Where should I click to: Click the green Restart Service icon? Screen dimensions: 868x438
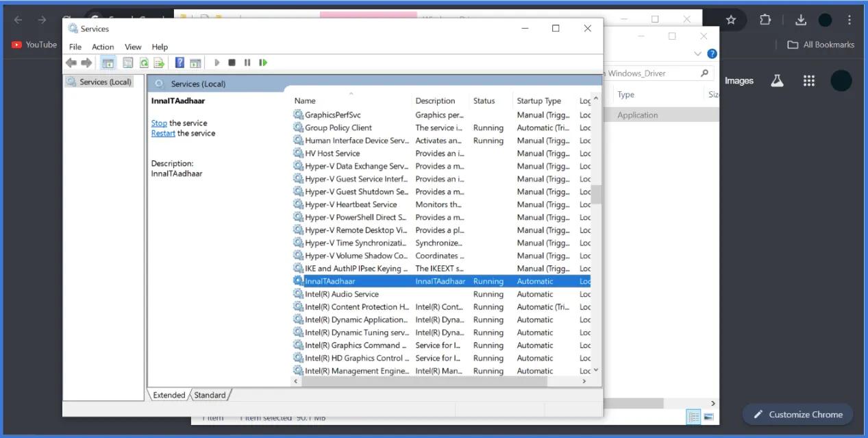(x=263, y=63)
